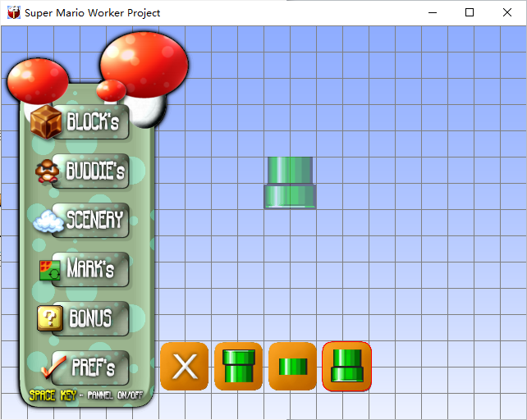Click the placed green pipe on the grid
Screen dimensions: 527x420
[290, 182]
